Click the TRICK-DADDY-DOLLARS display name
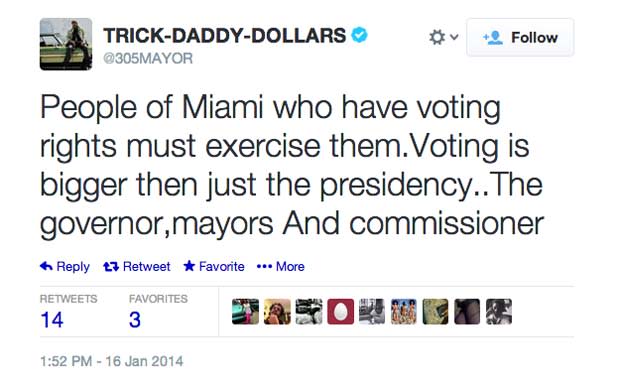 coord(225,35)
